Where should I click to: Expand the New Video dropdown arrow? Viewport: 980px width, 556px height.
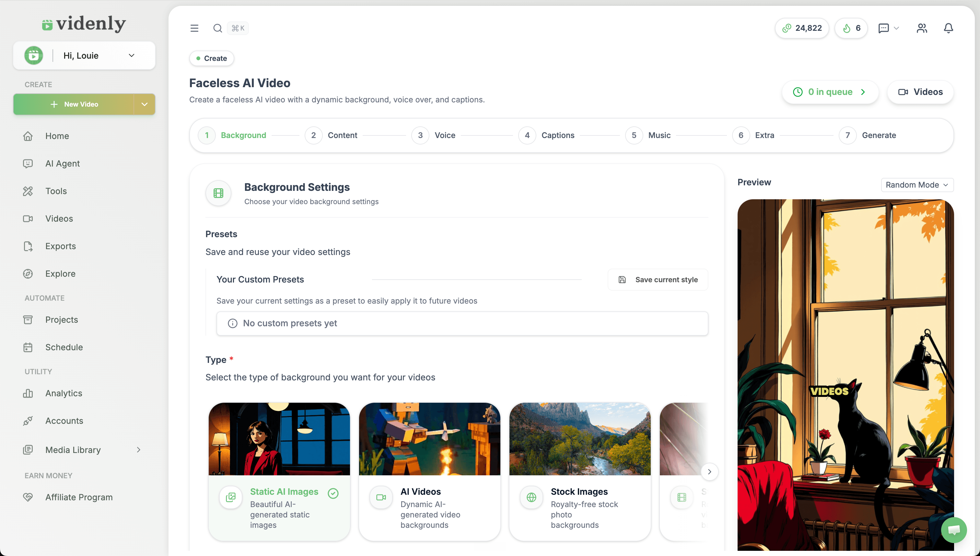coord(144,104)
